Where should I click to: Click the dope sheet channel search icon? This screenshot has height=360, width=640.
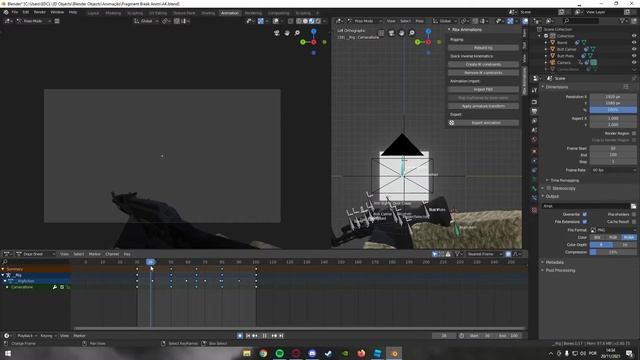tap(5, 262)
